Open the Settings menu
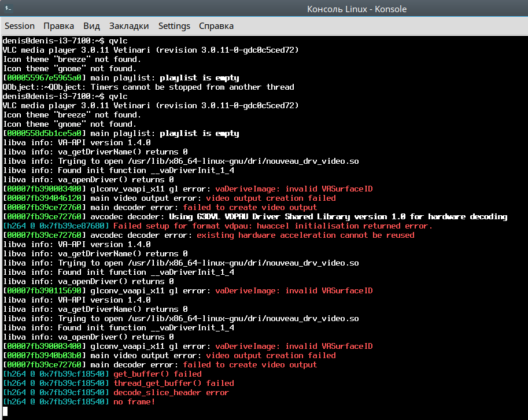Viewport: 528px width, 420px height. pos(174,26)
